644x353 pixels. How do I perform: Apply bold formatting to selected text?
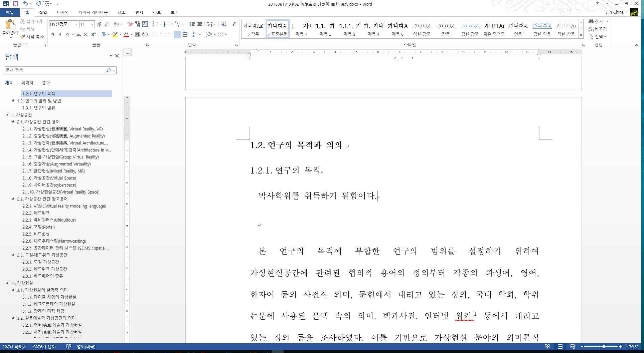(x=52, y=34)
